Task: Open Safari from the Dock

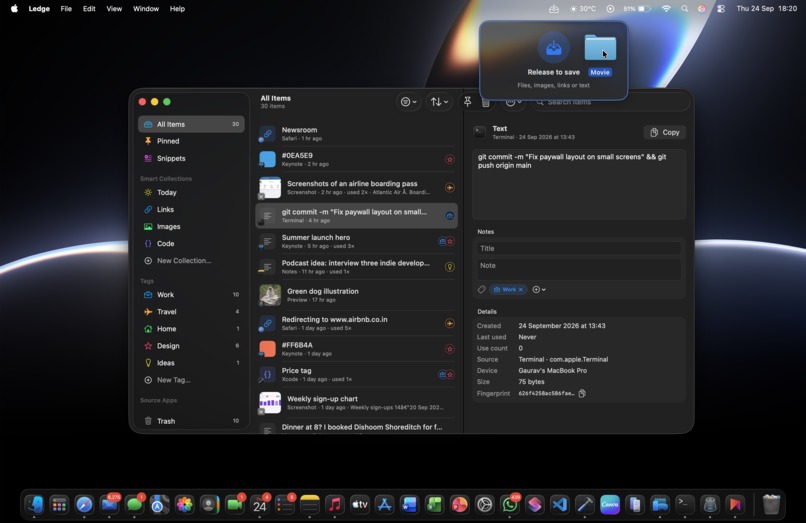Action: coord(84,504)
